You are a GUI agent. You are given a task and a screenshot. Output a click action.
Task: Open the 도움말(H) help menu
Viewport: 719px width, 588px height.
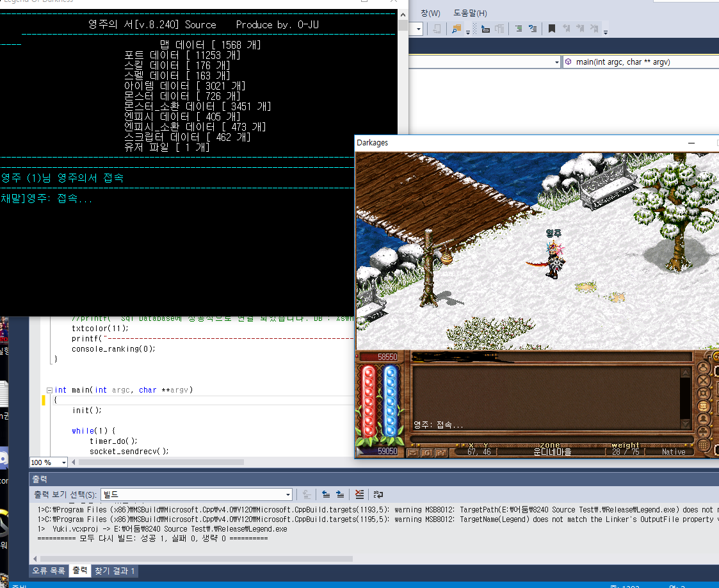470,13
